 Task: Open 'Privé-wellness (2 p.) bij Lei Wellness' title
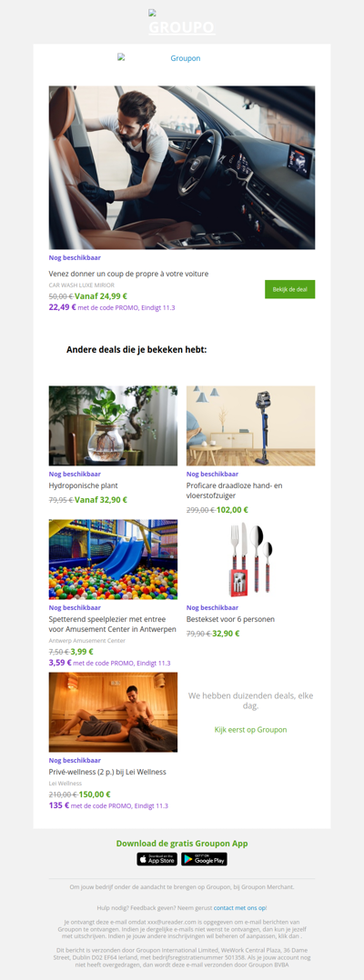(x=107, y=772)
